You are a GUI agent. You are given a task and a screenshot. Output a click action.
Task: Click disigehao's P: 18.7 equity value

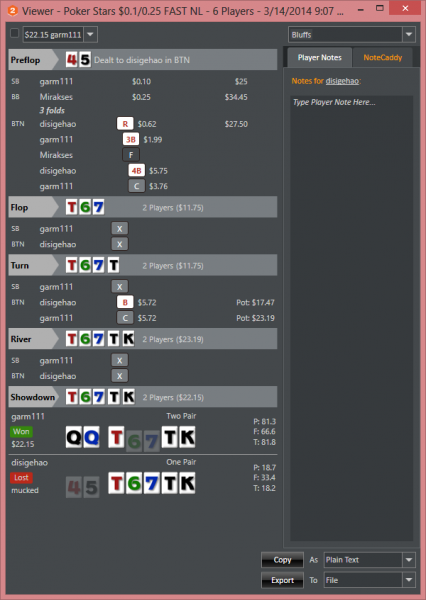(264, 468)
